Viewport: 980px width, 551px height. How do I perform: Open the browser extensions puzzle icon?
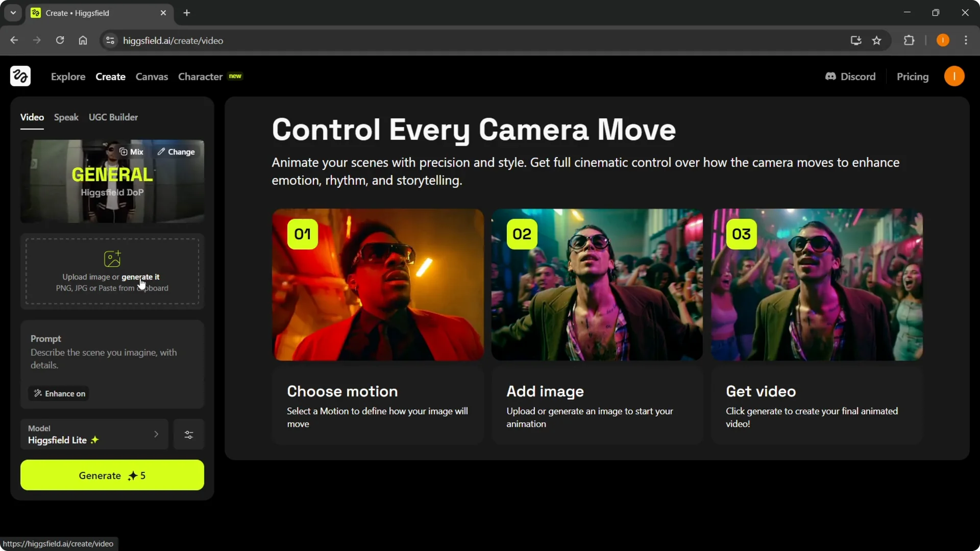pyautogui.click(x=910, y=40)
